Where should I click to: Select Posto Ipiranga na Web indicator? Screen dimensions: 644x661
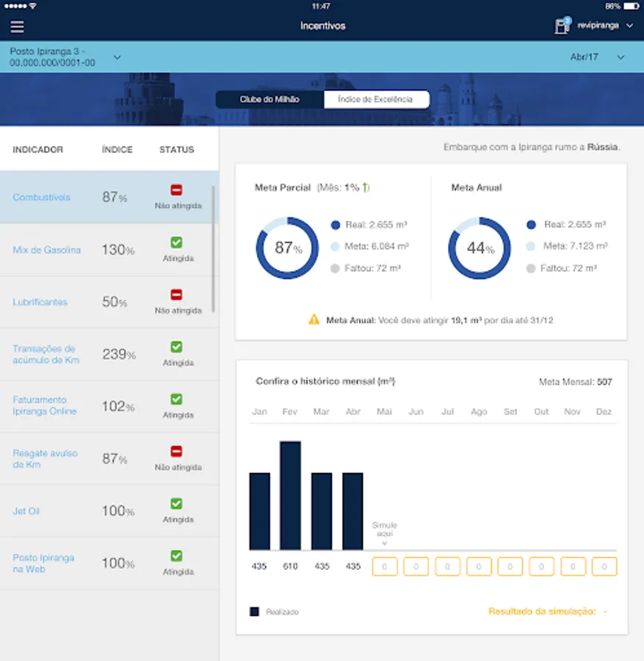[x=109, y=563]
